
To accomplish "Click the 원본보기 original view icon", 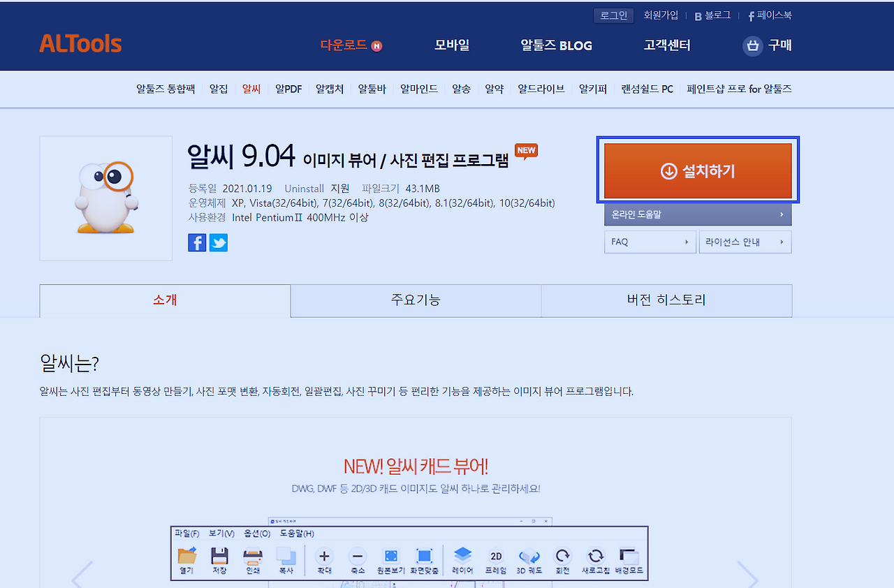I will click(x=391, y=557).
